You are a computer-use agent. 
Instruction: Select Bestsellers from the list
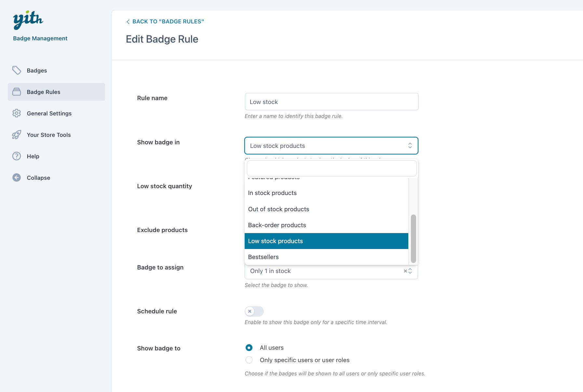(263, 257)
